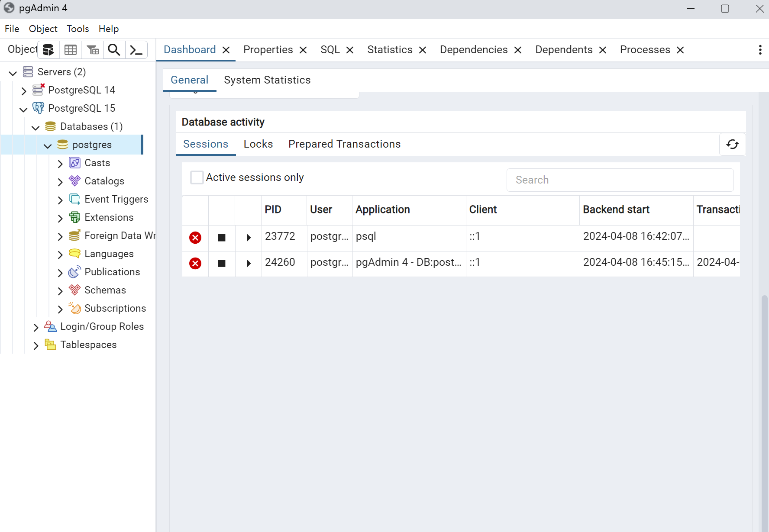The height and width of the screenshot is (532, 769).
Task: Close the Dashboard tab
Action: tap(226, 50)
